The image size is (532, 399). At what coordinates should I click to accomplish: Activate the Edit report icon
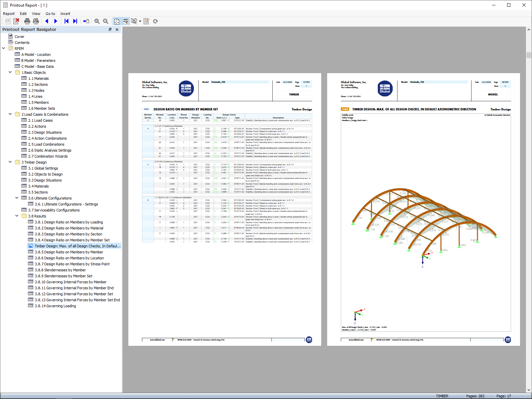click(147, 21)
